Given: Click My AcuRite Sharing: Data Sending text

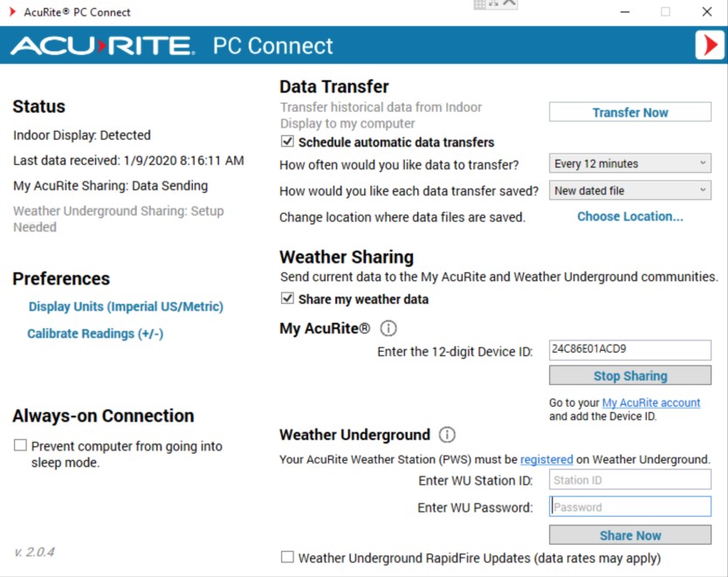Looking at the screenshot, I should [111, 186].
